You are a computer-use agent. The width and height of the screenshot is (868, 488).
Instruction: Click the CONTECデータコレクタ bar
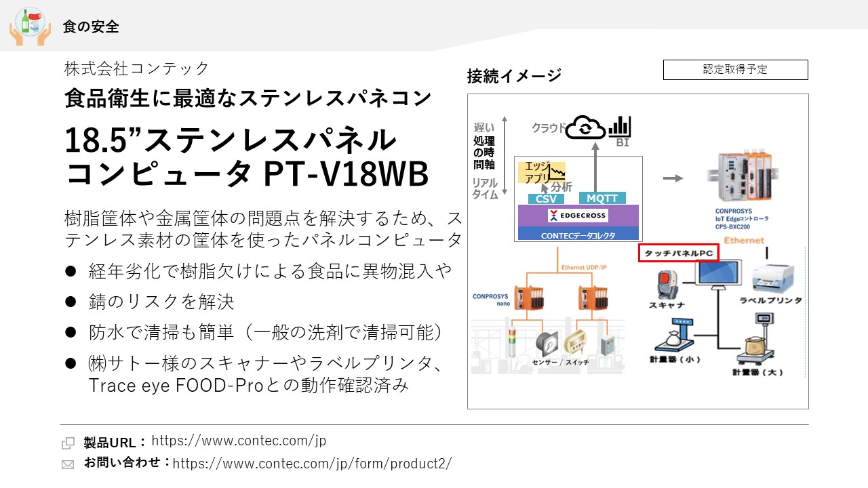[x=578, y=235]
